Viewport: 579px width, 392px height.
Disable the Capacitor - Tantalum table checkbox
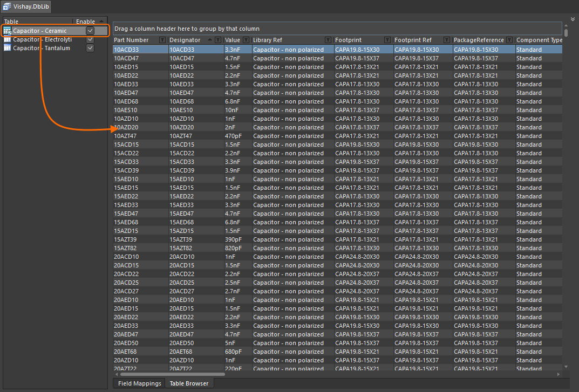[x=90, y=48]
